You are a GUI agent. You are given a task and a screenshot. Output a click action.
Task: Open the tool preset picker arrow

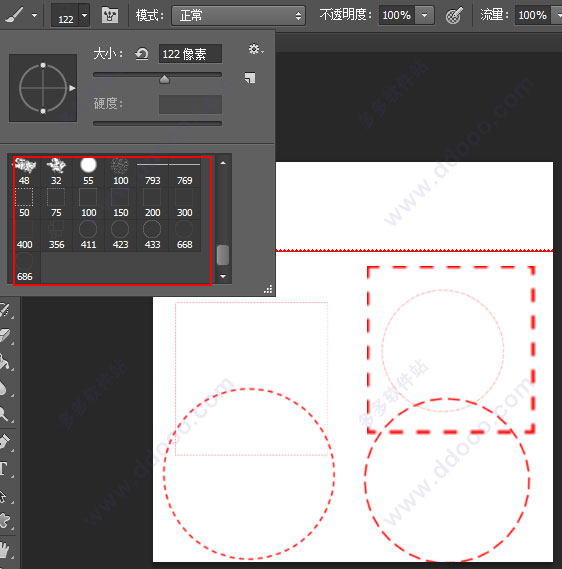[x=34, y=16]
